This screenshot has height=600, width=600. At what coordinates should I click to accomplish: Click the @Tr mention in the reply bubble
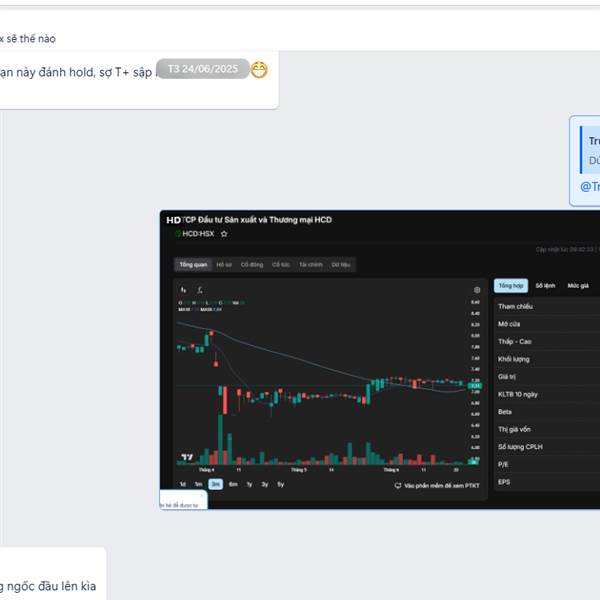pyautogui.click(x=590, y=187)
